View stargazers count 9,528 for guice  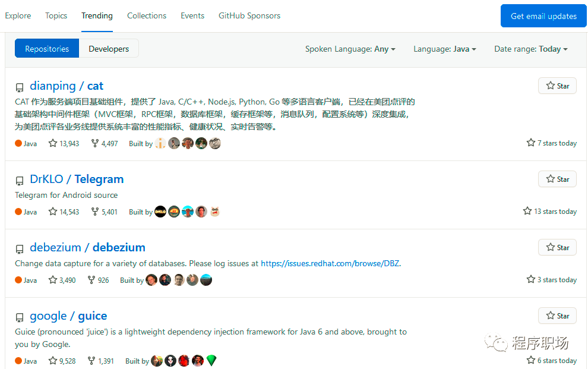62,361
